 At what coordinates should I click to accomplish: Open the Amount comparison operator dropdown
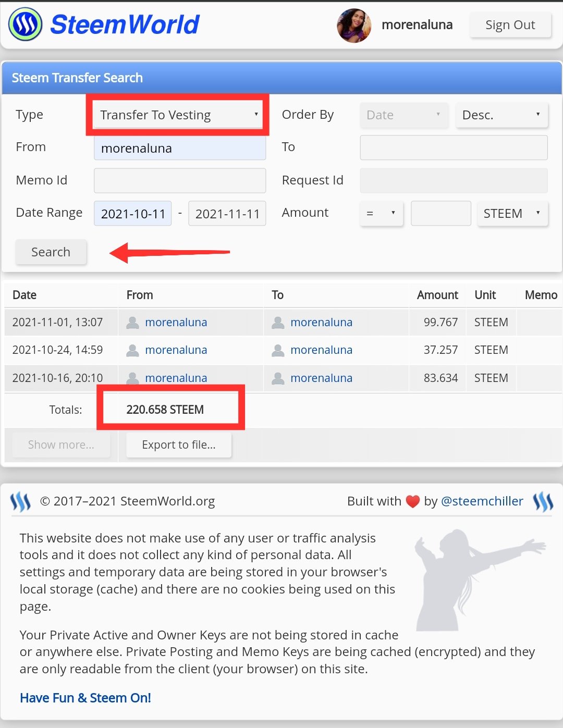(382, 213)
